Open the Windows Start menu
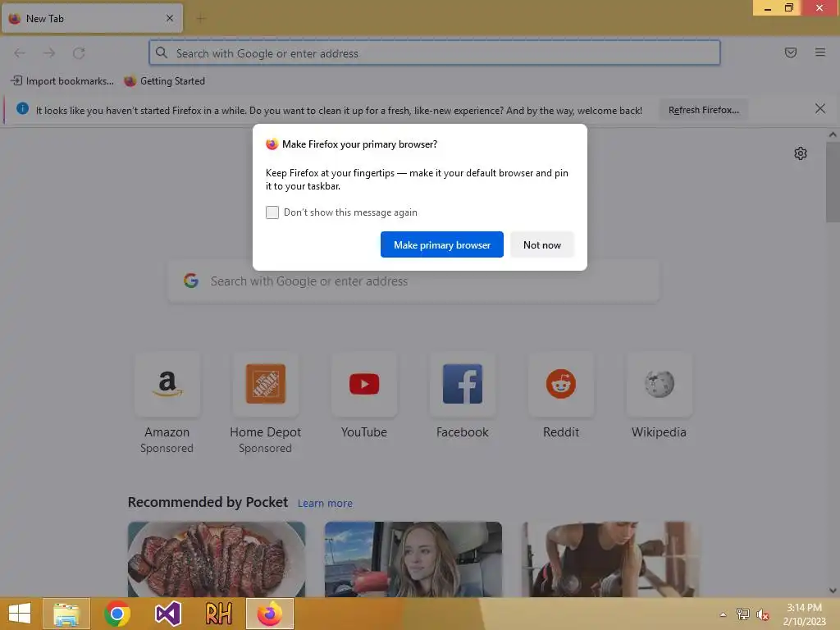The image size is (840, 630). [20, 614]
